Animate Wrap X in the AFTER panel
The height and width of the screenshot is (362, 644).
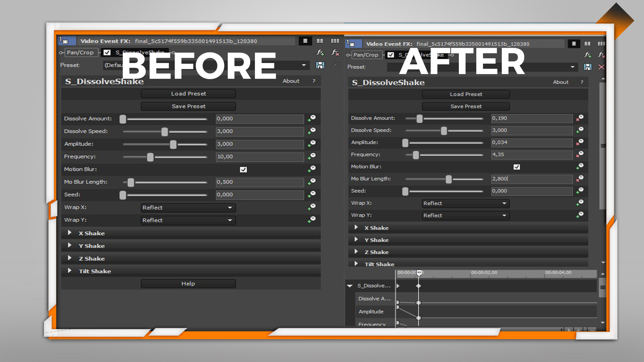(580, 203)
